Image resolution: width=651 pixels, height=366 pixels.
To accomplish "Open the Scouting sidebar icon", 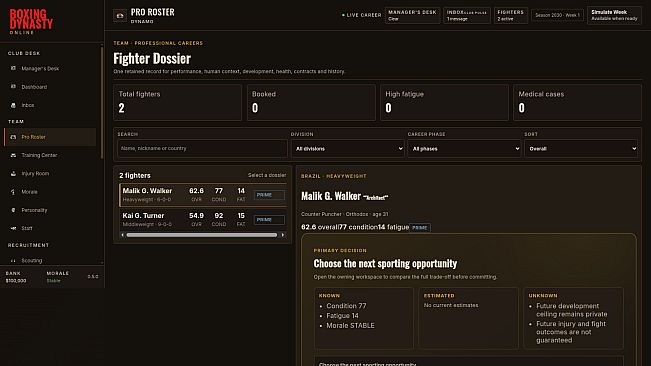I will coord(13,261).
